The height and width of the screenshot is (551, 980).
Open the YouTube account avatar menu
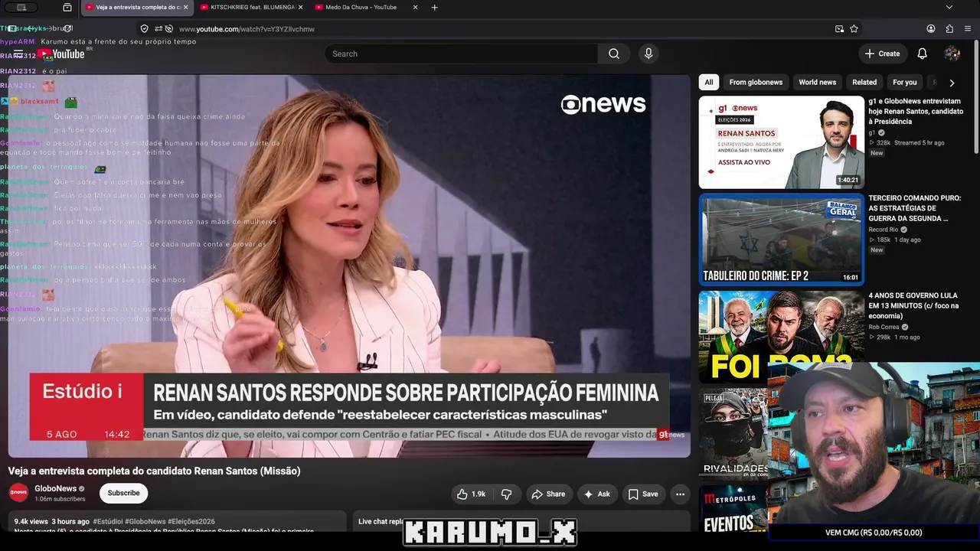tap(952, 54)
